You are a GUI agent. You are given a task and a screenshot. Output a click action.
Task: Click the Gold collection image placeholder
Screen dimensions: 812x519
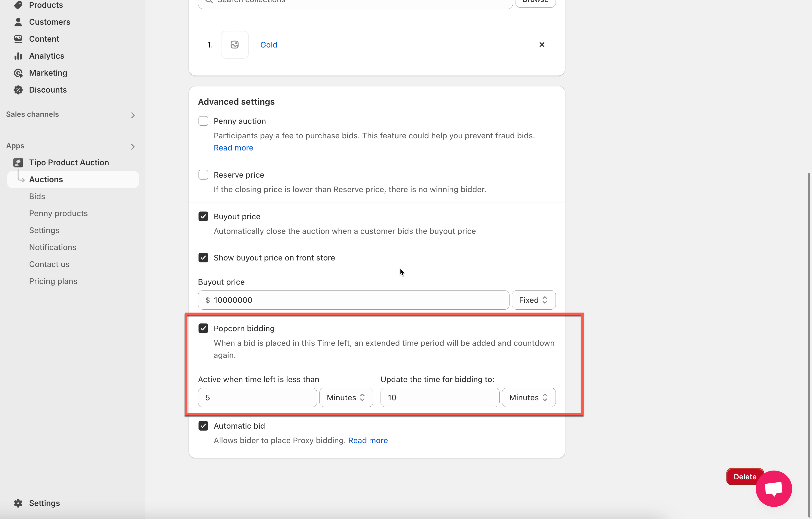pyautogui.click(x=235, y=45)
